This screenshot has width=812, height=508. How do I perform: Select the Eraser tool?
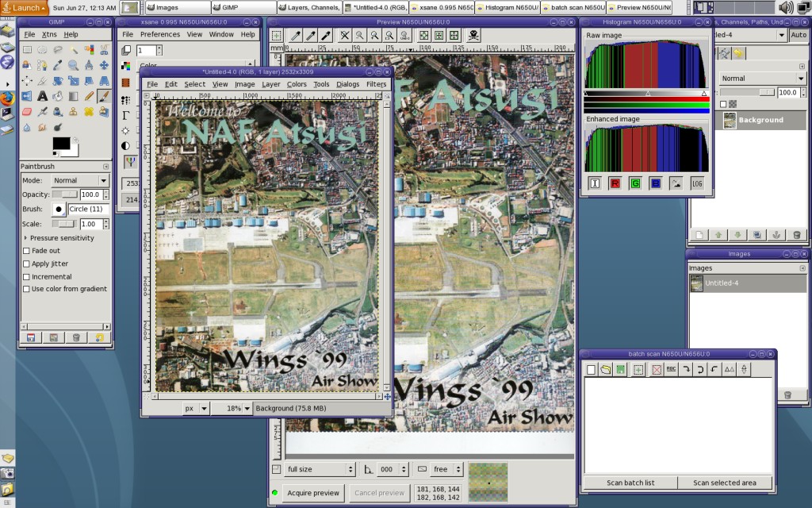(x=27, y=111)
